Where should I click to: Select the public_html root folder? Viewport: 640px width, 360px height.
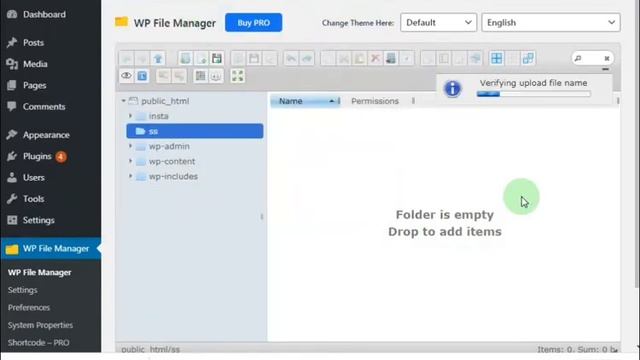pos(165,101)
